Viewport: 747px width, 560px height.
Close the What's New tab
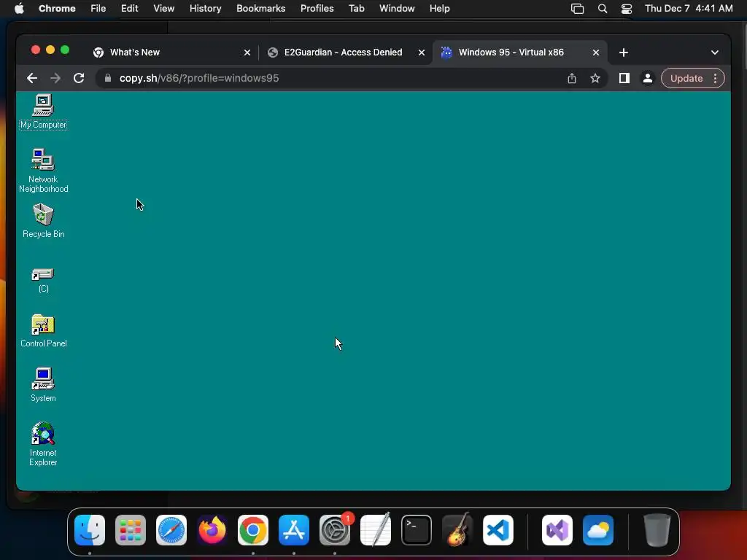tap(247, 52)
